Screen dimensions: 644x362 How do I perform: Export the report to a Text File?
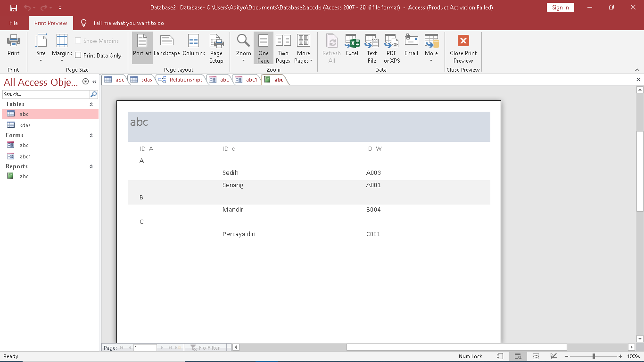tap(372, 49)
